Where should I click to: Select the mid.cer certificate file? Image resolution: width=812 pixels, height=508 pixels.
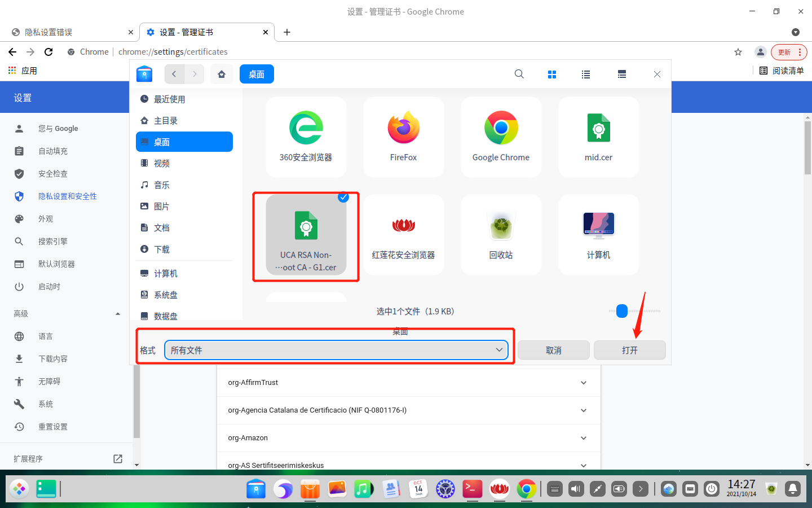coord(598,137)
